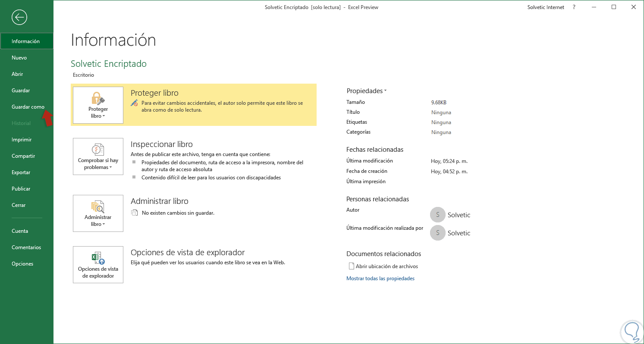Viewport: 644px width, 344px height.
Task: Click the Solvetic Encriptado file title
Action: click(x=109, y=64)
